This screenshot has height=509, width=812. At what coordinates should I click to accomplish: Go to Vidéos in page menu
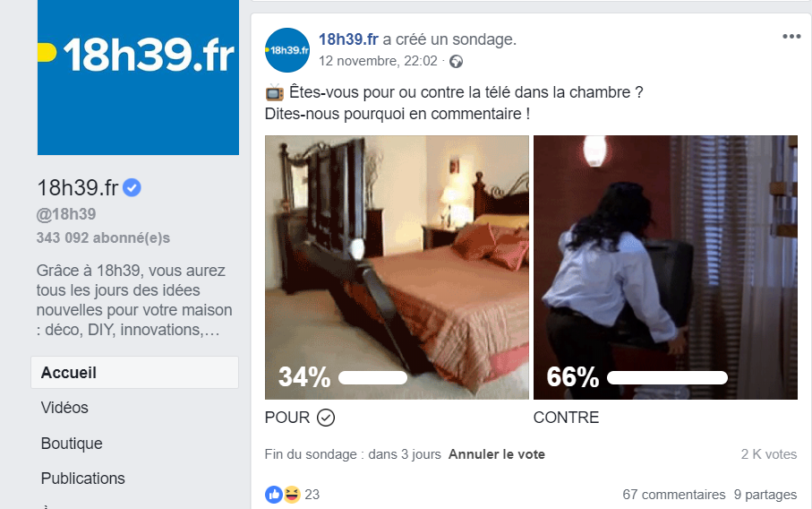point(64,408)
